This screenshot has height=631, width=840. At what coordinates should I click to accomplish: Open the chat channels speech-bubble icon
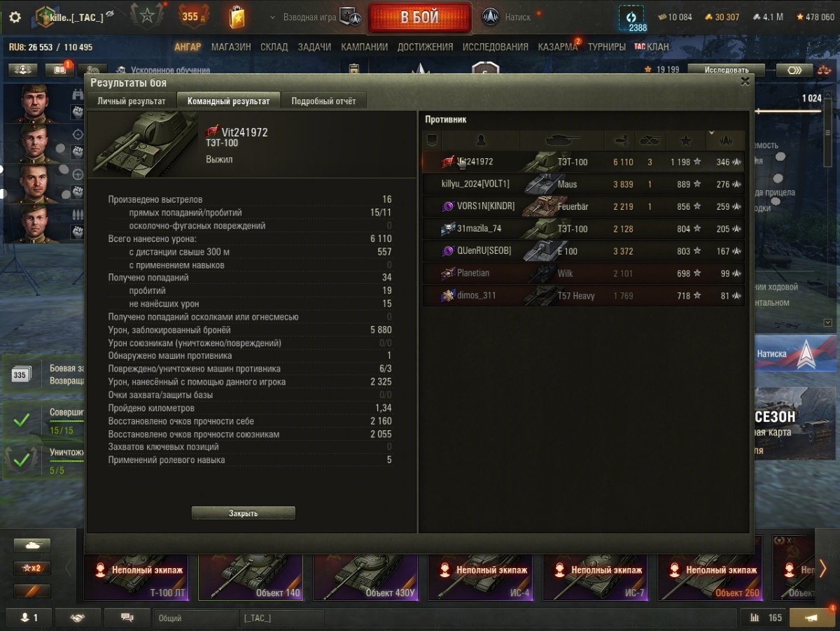127,618
